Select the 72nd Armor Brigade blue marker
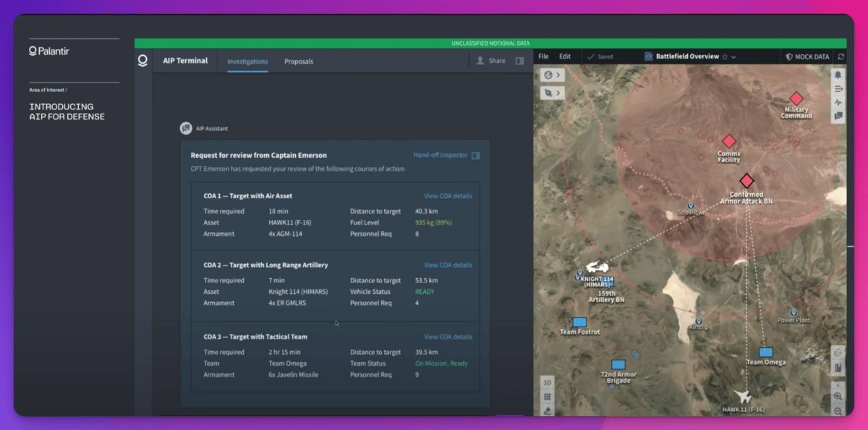 tap(618, 365)
